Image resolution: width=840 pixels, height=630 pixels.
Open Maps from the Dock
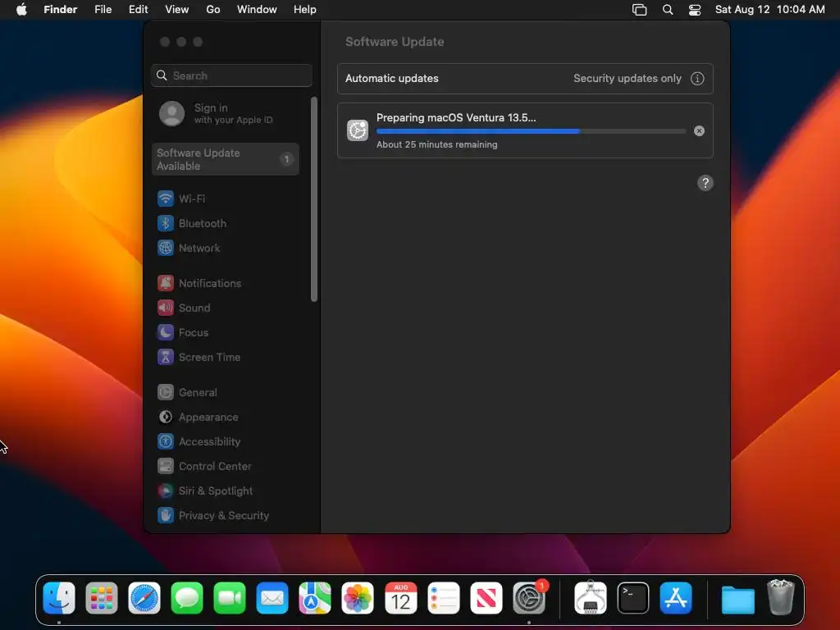[315, 598]
